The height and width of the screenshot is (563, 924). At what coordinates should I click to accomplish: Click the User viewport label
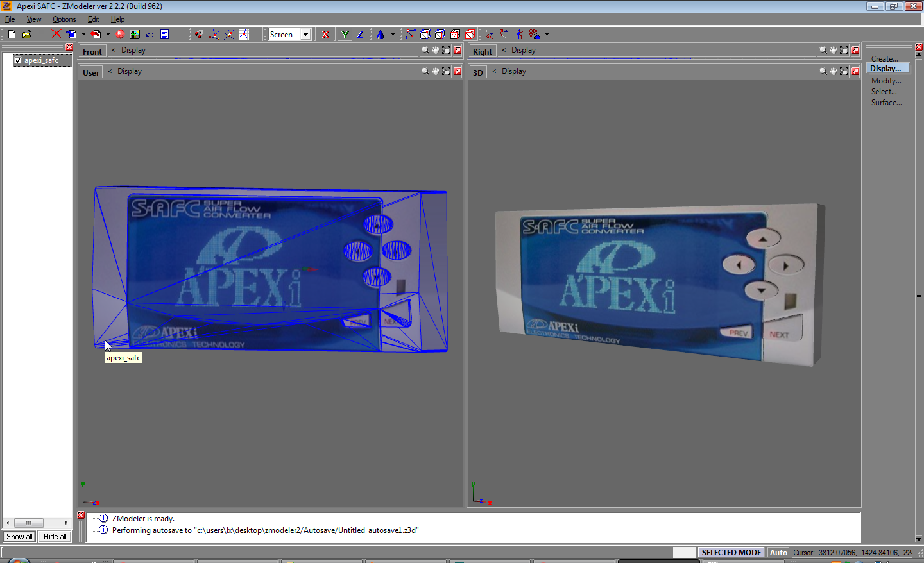point(91,72)
